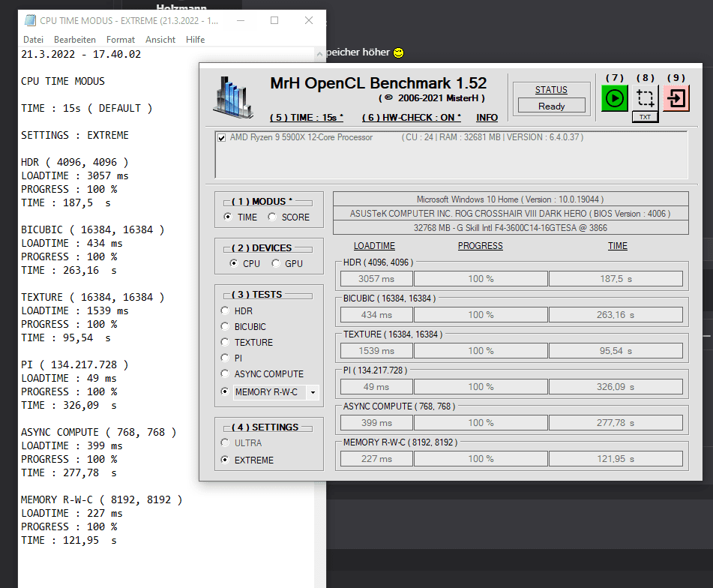The width and height of the screenshot is (713, 588).
Task: Click the Microsoft Windows 10 Home info row
Action: click(x=511, y=199)
